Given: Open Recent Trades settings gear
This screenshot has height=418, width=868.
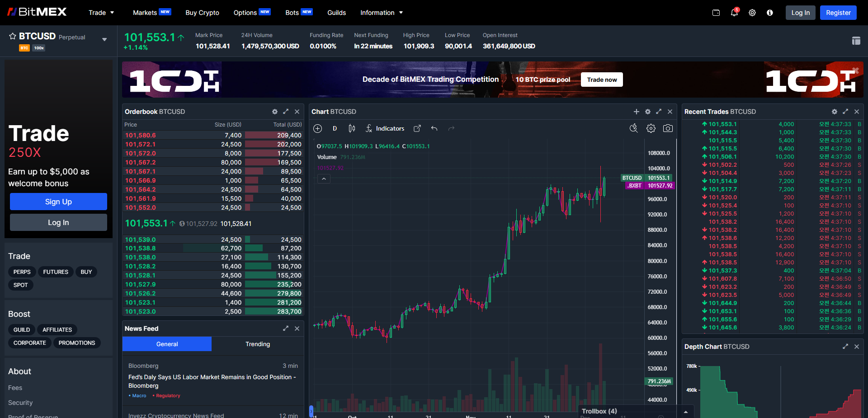Looking at the screenshot, I should 835,112.
